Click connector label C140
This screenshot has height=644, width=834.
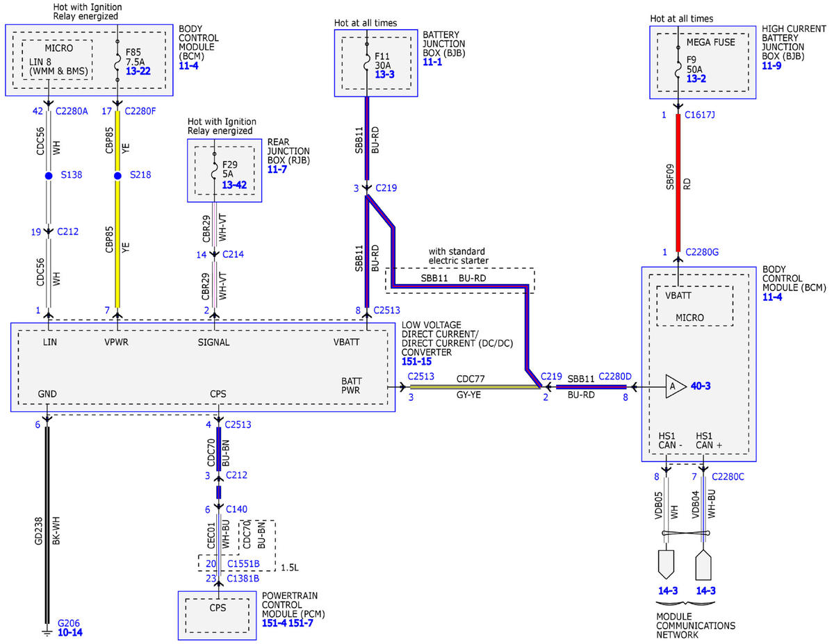(x=237, y=509)
